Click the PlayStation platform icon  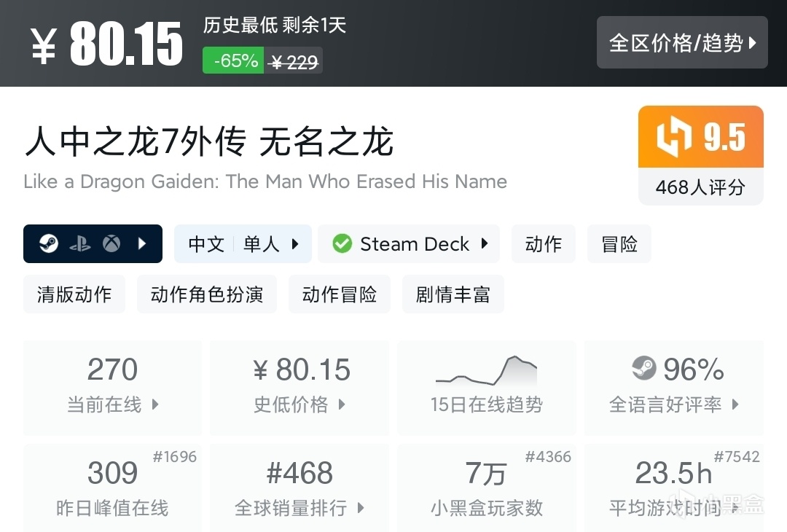click(x=79, y=243)
